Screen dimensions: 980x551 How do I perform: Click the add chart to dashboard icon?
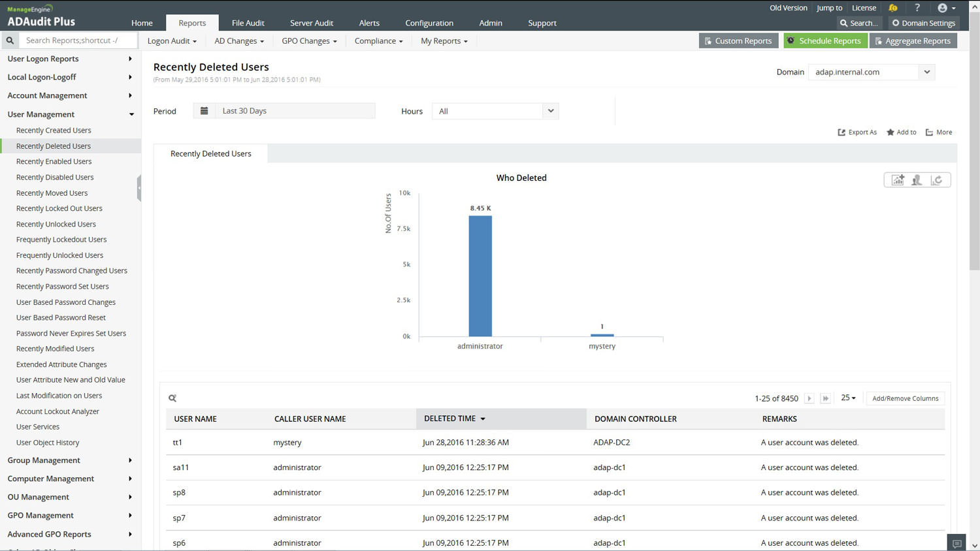pyautogui.click(x=898, y=180)
